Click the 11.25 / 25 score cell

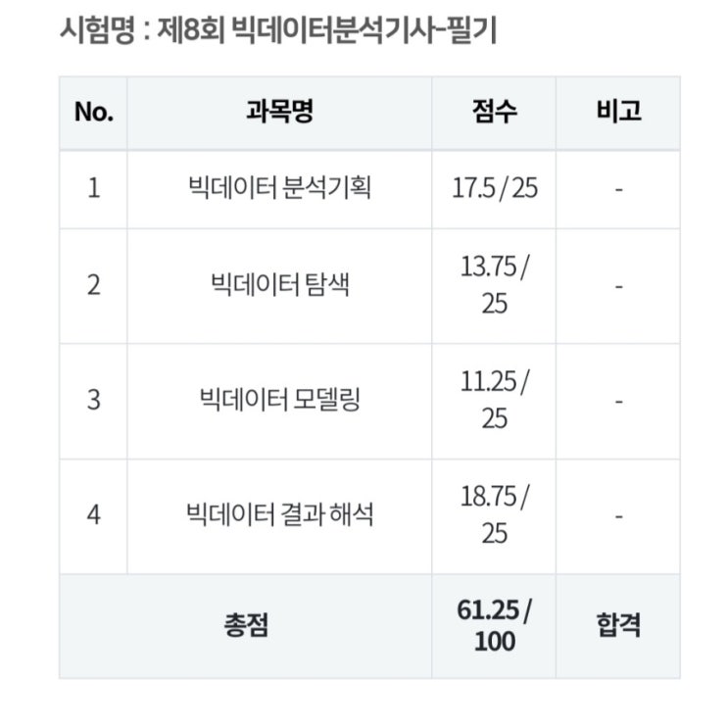494,401
